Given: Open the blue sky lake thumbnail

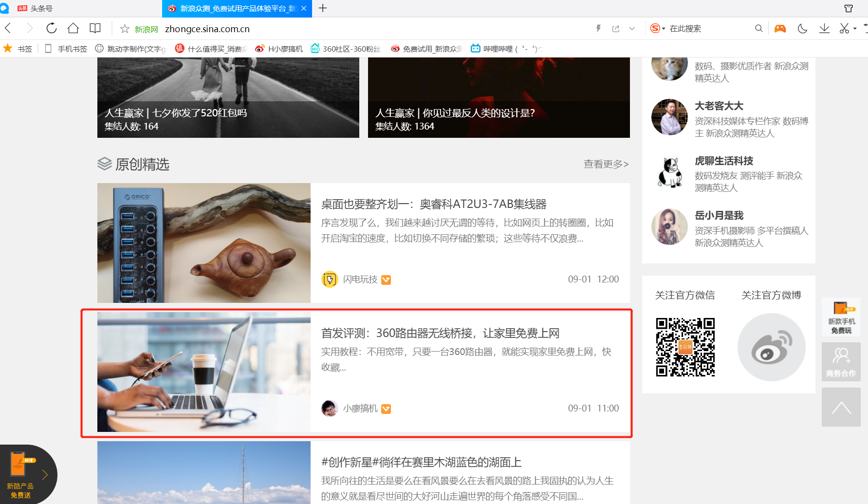Looking at the screenshot, I should (x=204, y=472).
